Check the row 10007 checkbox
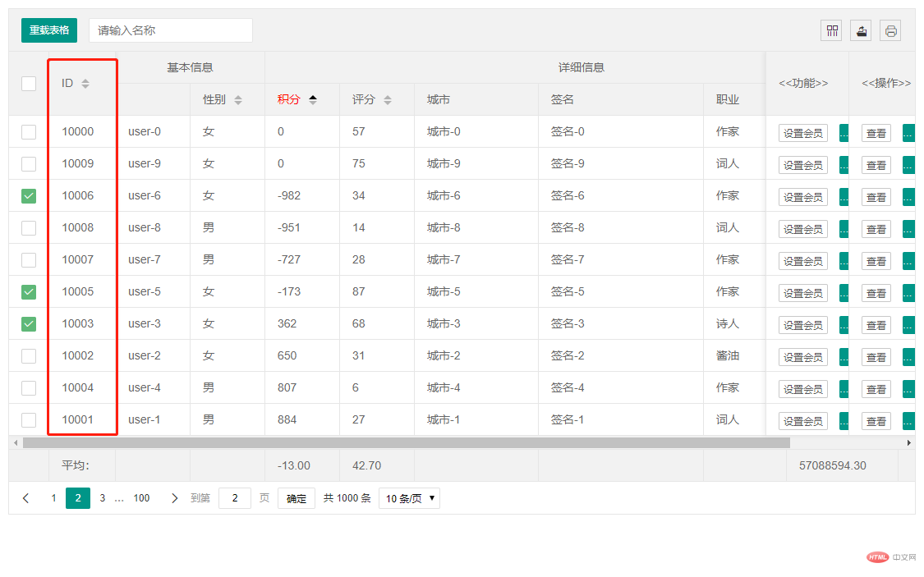This screenshot has height=577, width=924. pyautogui.click(x=29, y=259)
